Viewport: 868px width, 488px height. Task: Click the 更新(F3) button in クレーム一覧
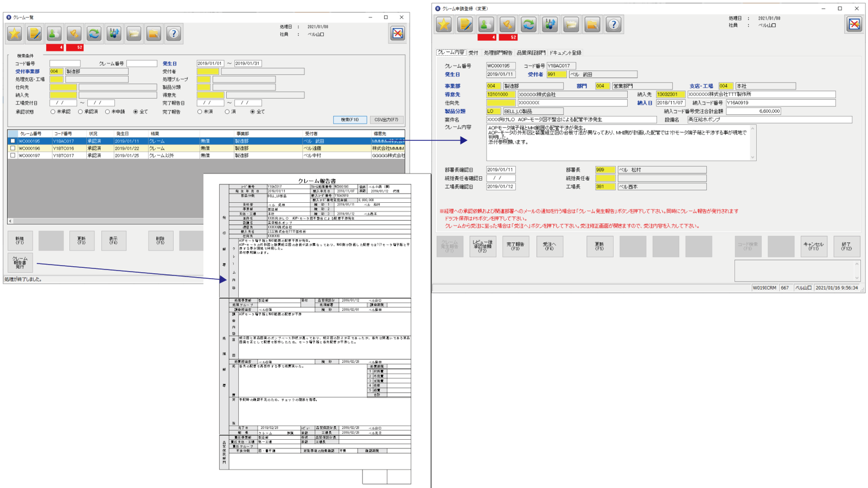click(81, 241)
